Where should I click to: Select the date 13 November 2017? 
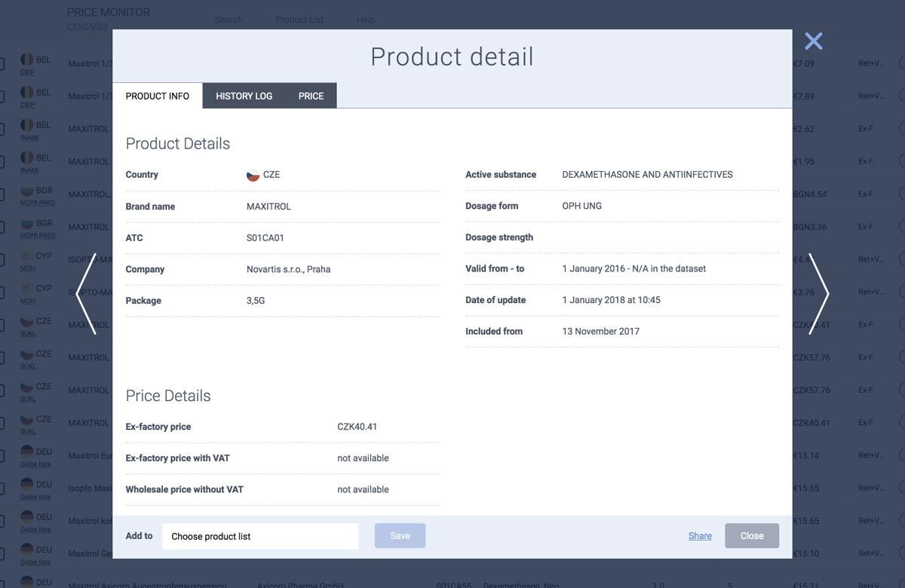point(601,332)
